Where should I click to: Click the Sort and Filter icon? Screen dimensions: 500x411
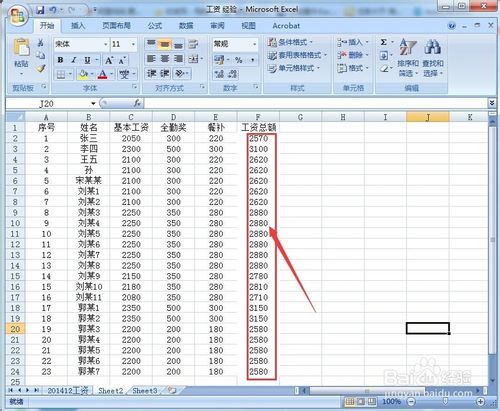[x=408, y=47]
